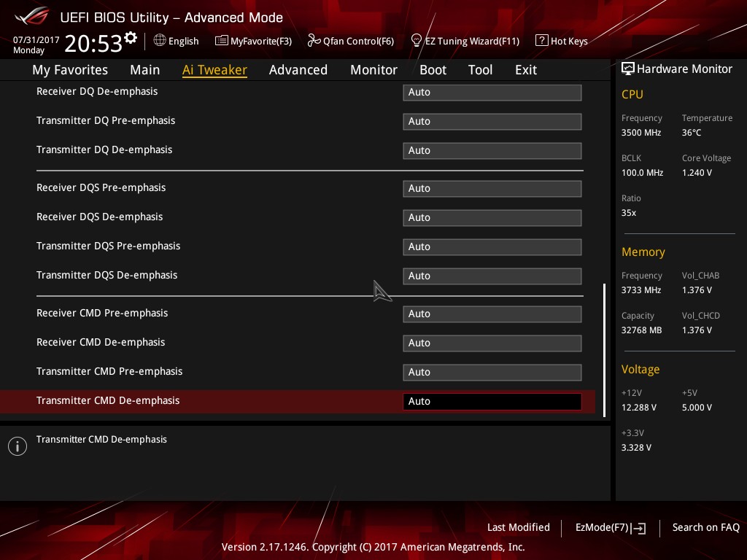This screenshot has width=747, height=560.
Task: Open the Transmitter DQ Pre-emphasis dropdown
Action: point(492,122)
